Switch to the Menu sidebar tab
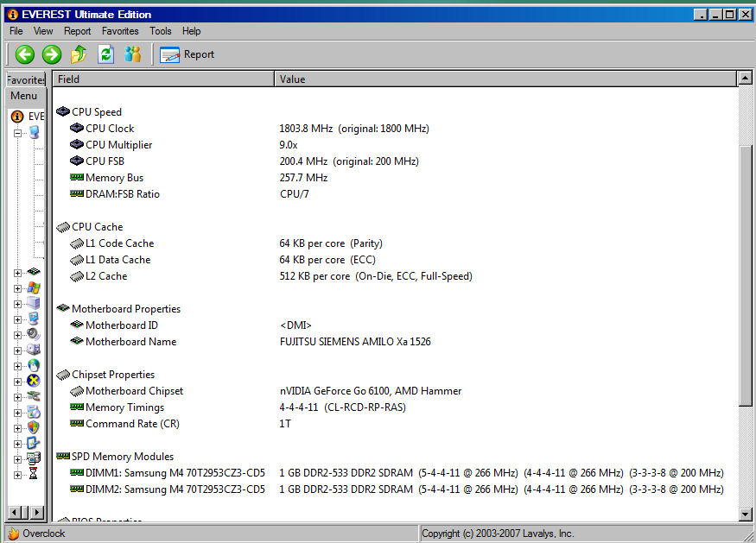The image size is (756, 543). click(26, 96)
